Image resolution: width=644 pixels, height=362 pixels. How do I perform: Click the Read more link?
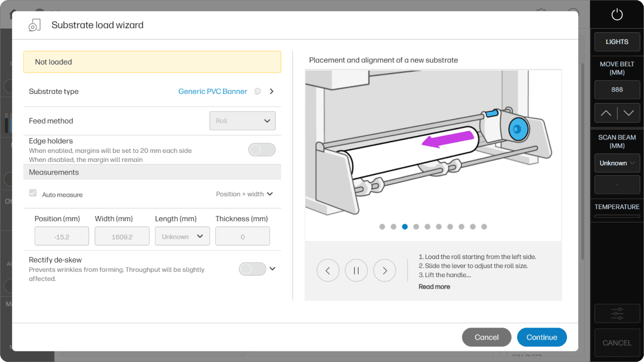tap(434, 286)
